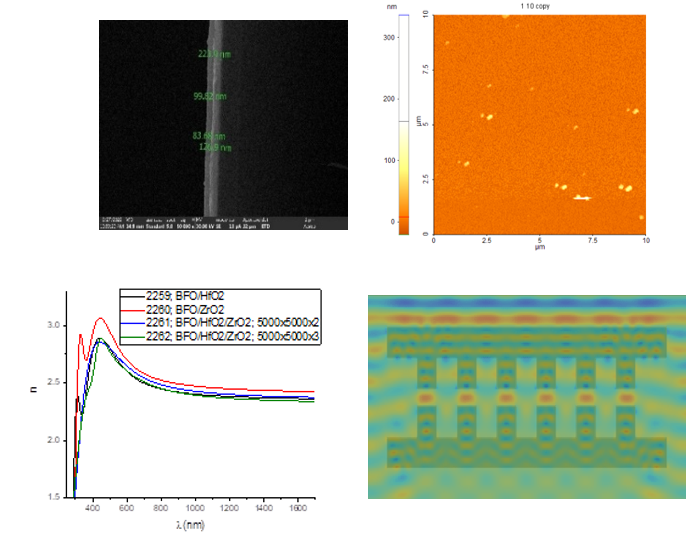Select the topmost green SEM thickness annotation
This screenshot has height=549, width=686.
214,54
